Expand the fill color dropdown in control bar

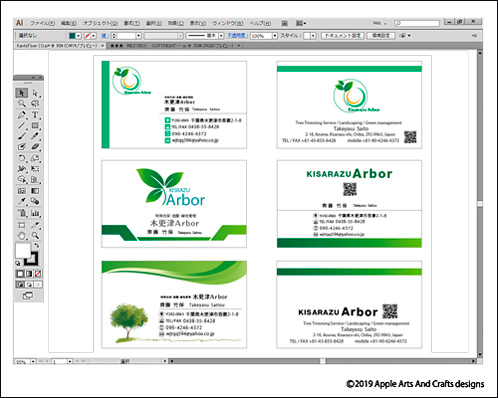click(78, 35)
